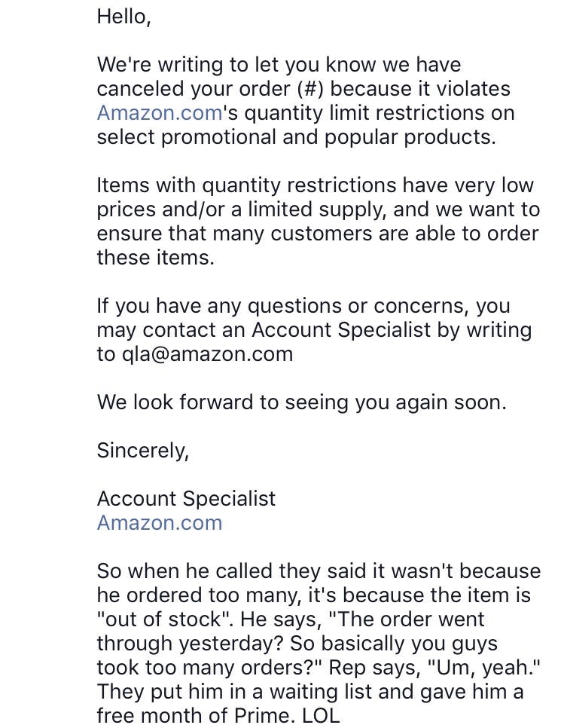This screenshot has height=728, width=564.
Task: Click the line 'So when he called they said'
Action: (x=319, y=571)
